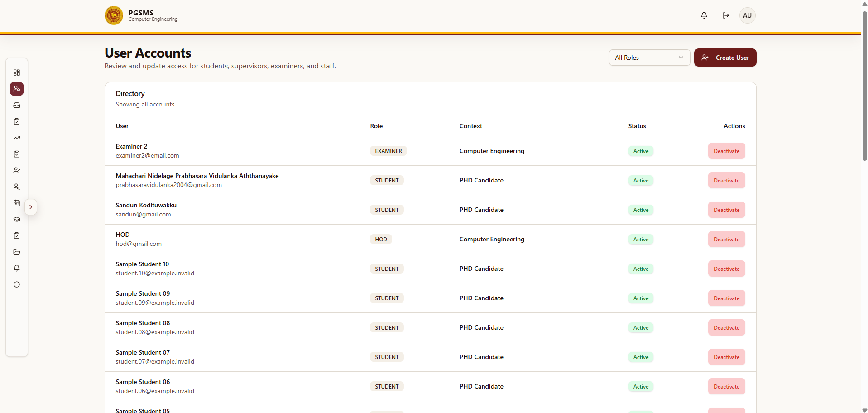
Task: Deactivate the Sandun Kodituwakku account
Action: (726, 210)
